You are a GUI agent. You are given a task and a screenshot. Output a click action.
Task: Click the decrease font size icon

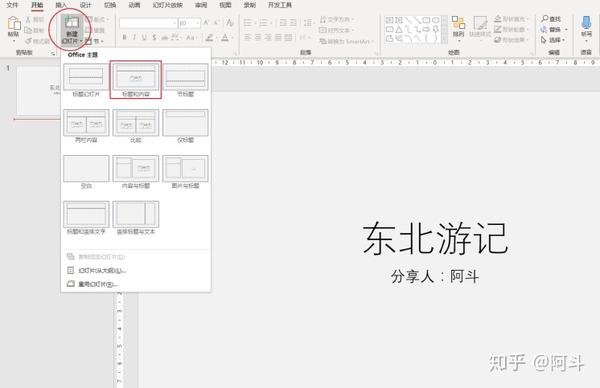tap(216, 23)
